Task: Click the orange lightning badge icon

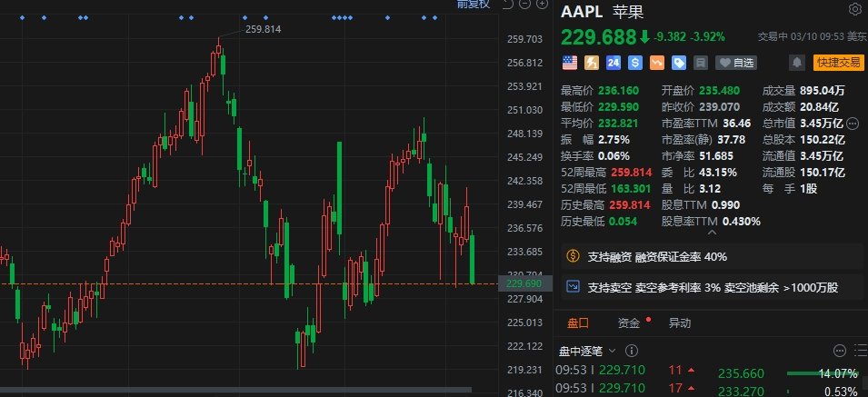Action: click(x=592, y=63)
